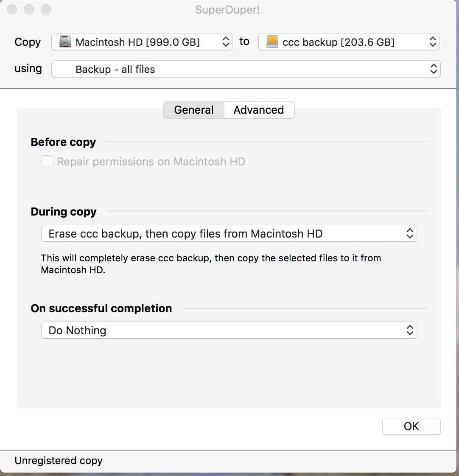The image size is (459, 476).
Task: Switch to the General tab
Action: coord(194,110)
